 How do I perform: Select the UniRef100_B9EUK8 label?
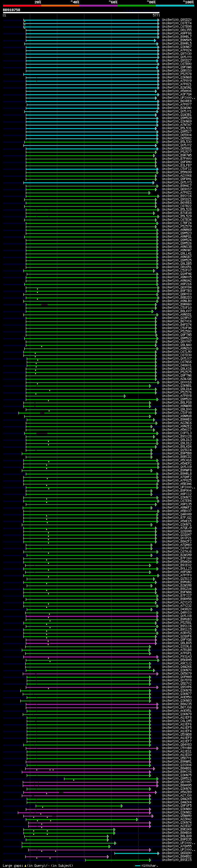(x=177, y=829)
